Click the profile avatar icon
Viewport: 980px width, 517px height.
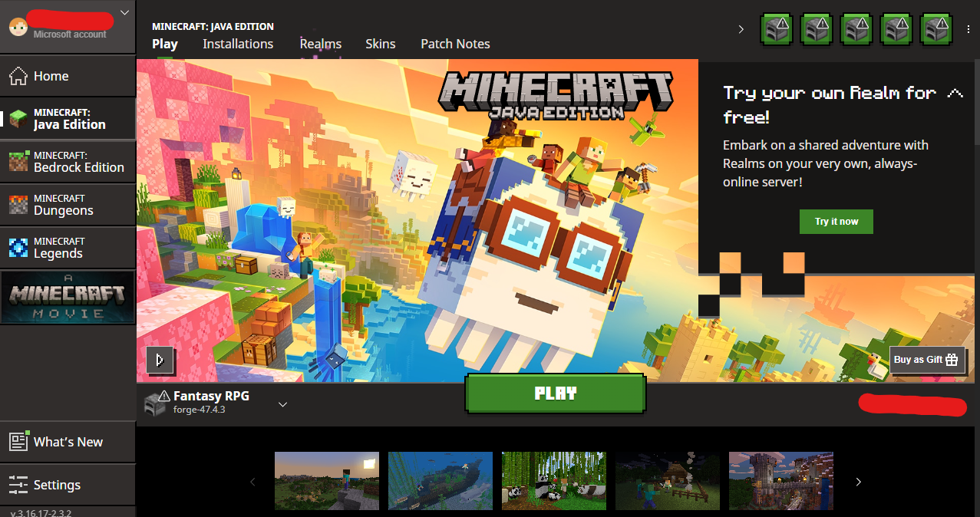pyautogui.click(x=18, y=28)
